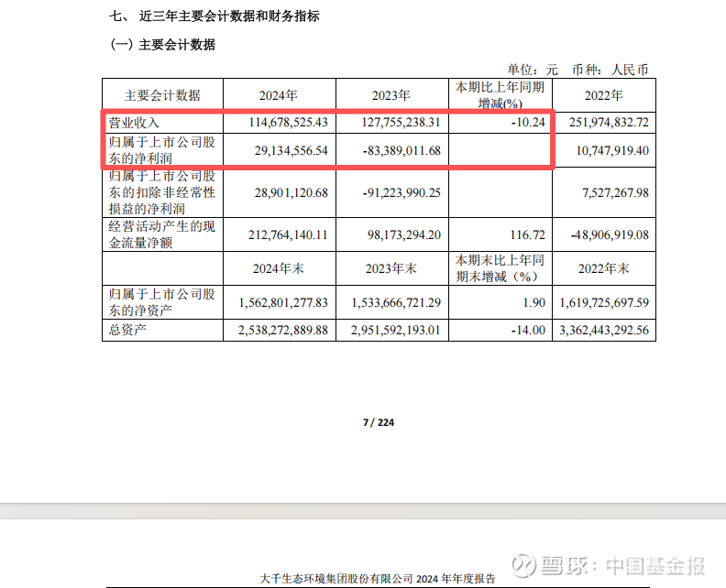Select the value 2,951,592,193.01
Image resolution: width=726 pixels, height=588 pixels.
[x=396, y=331]
